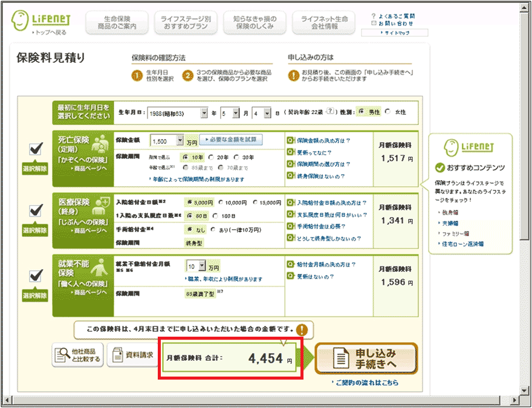532x408 pixels.
Task: Click the 資料請求 document button
Action: click(x=132, y=354)
